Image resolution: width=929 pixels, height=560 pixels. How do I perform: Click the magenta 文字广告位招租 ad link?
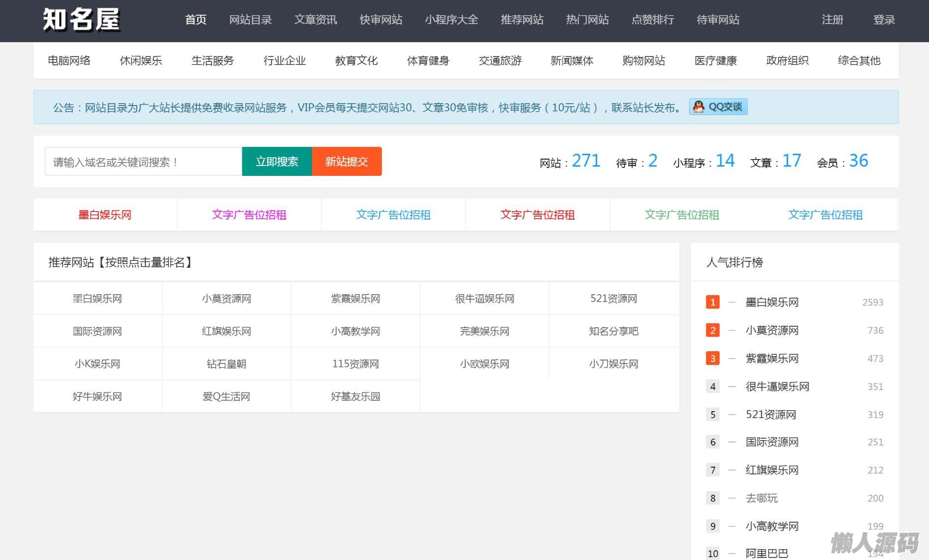[249, 215]
